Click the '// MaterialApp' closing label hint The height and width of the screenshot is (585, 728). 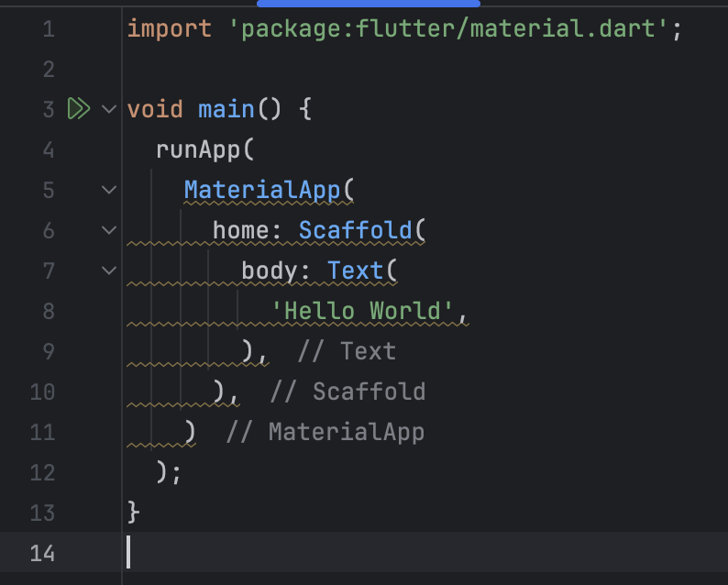[x=325, y=432]
